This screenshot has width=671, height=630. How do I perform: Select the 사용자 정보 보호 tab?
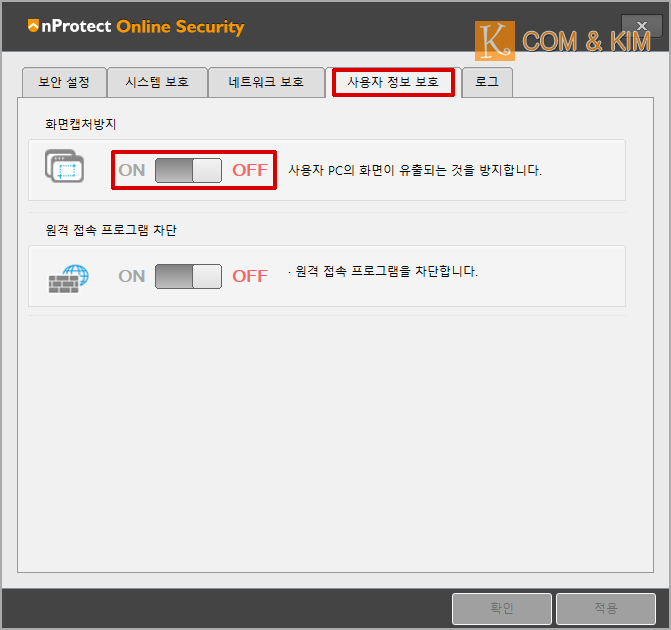(393, 82)
